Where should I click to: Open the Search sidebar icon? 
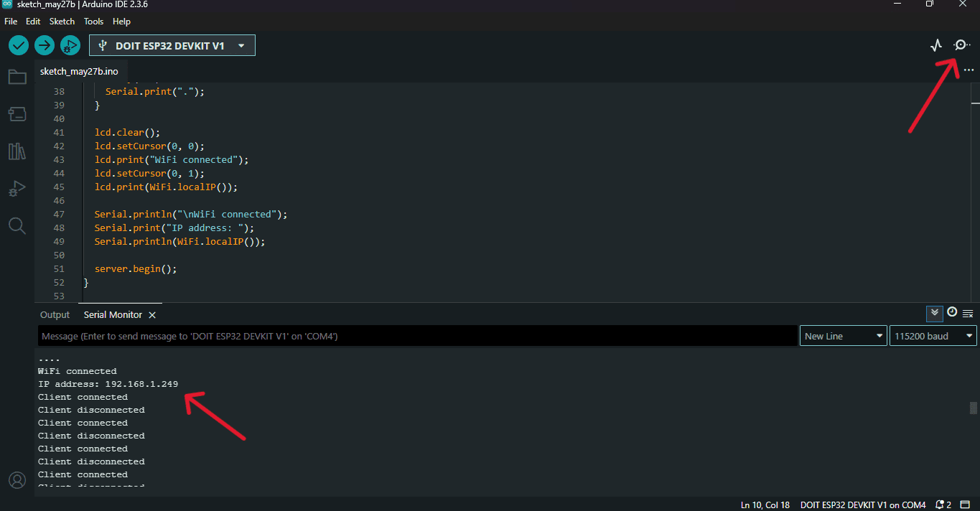click(17, 226)
